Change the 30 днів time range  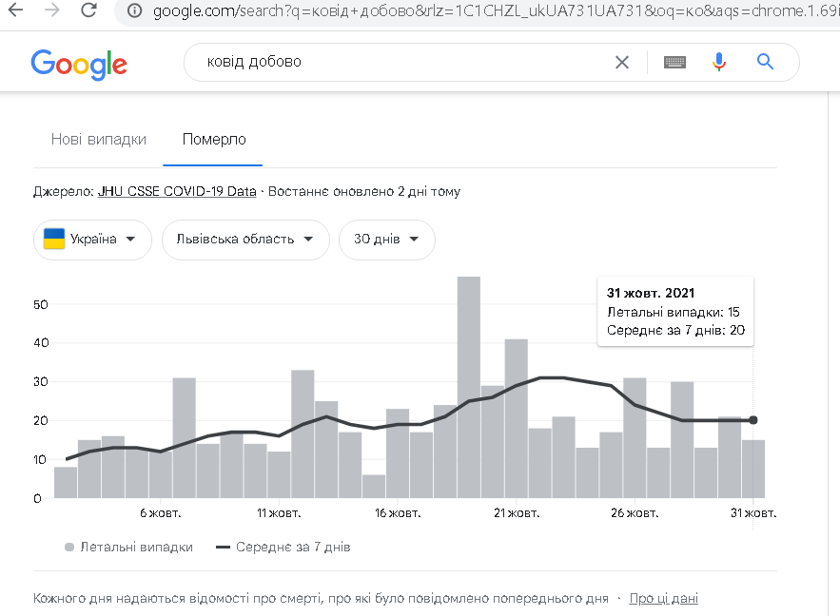386,240
